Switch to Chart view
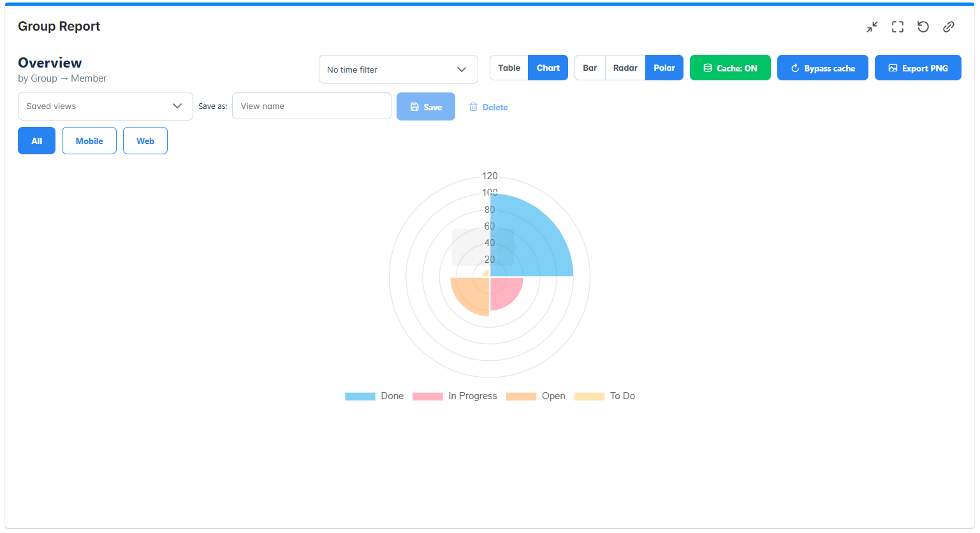Screen dimensions: 980x533 pyautogui.click(x=548, y=68)
